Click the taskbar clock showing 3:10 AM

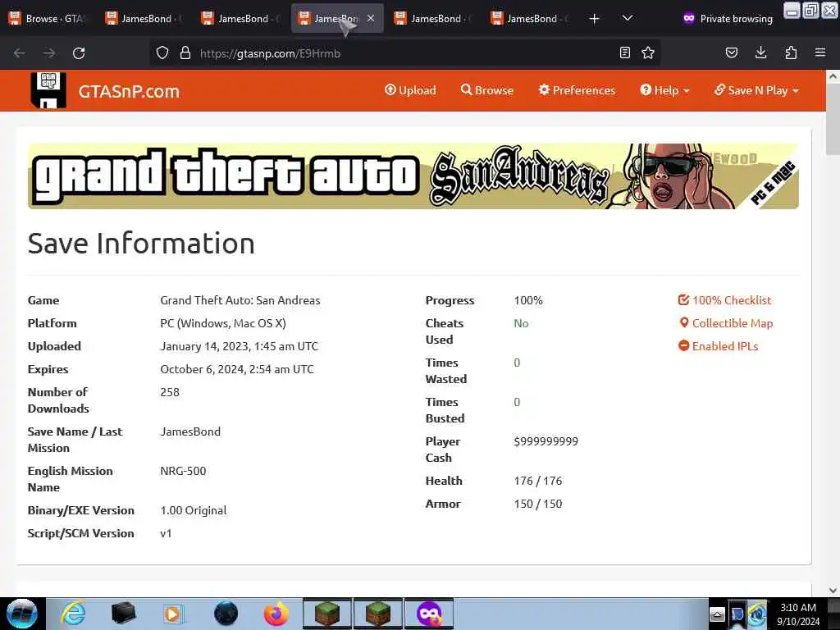click(x=797, y=614)
